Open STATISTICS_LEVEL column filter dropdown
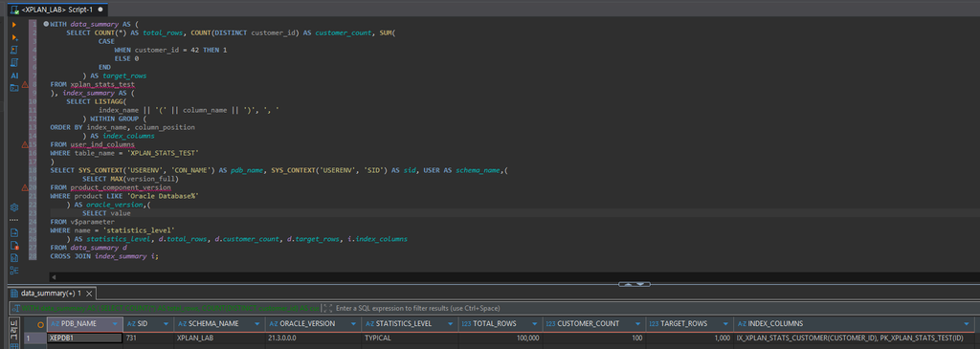 pos(450,324)
